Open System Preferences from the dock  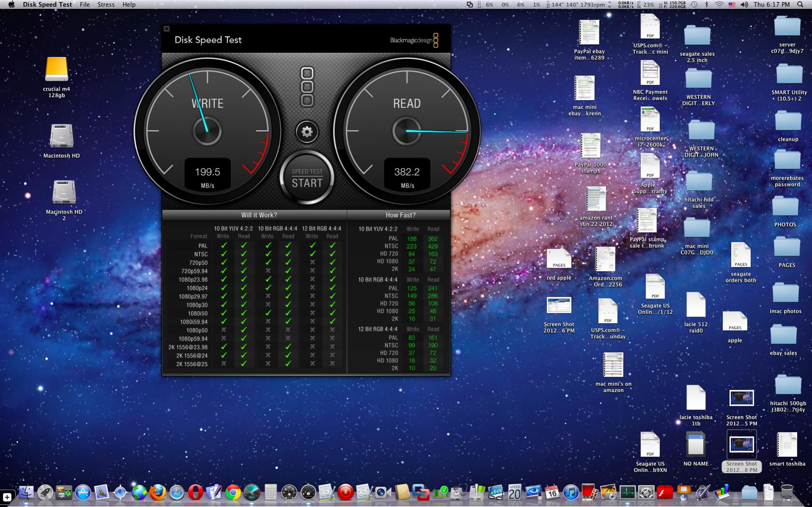point(646,493)
